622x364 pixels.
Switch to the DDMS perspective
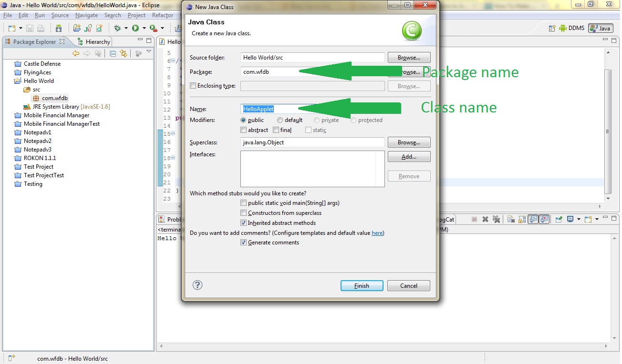[572, 28]
